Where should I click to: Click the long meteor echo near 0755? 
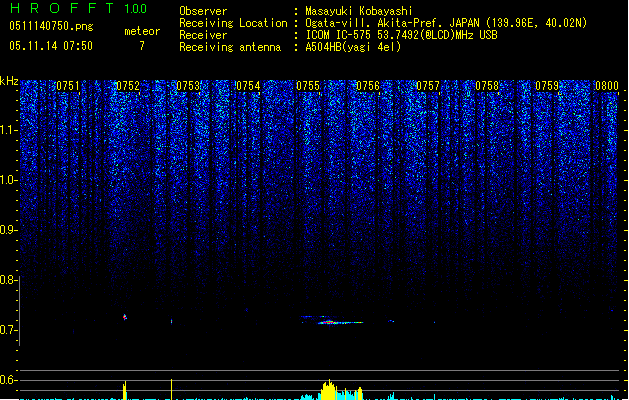click(340, 322)
